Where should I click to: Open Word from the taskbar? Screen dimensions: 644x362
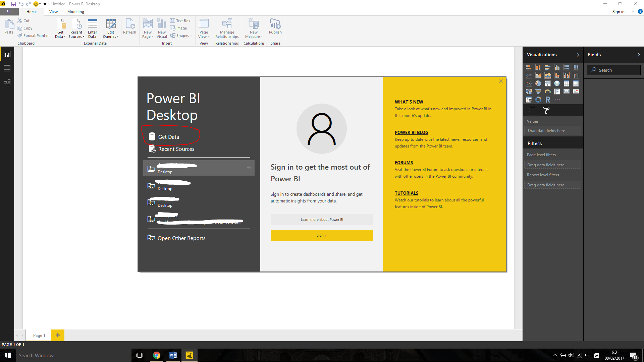click(x=173, y=355)
